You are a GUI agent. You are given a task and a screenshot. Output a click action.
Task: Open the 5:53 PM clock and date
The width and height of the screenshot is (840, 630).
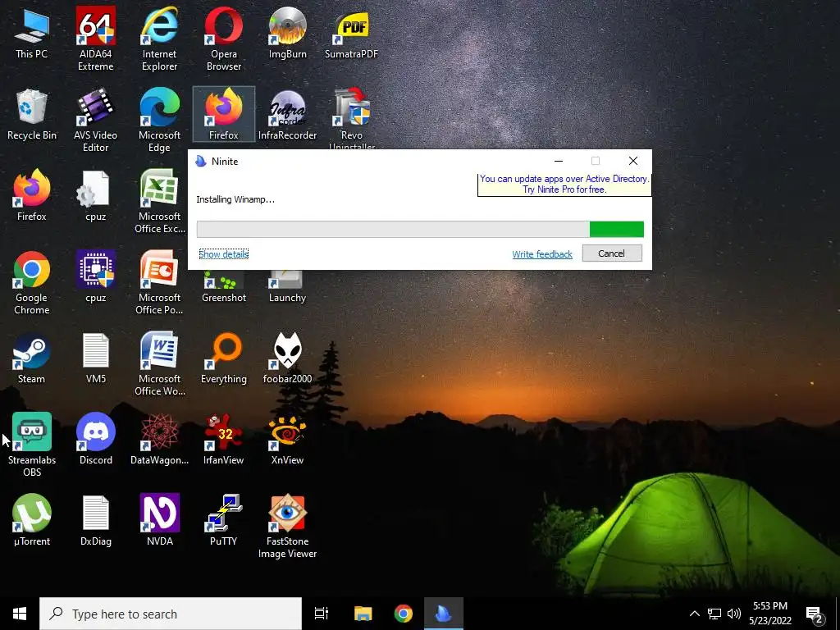(769, 614)
